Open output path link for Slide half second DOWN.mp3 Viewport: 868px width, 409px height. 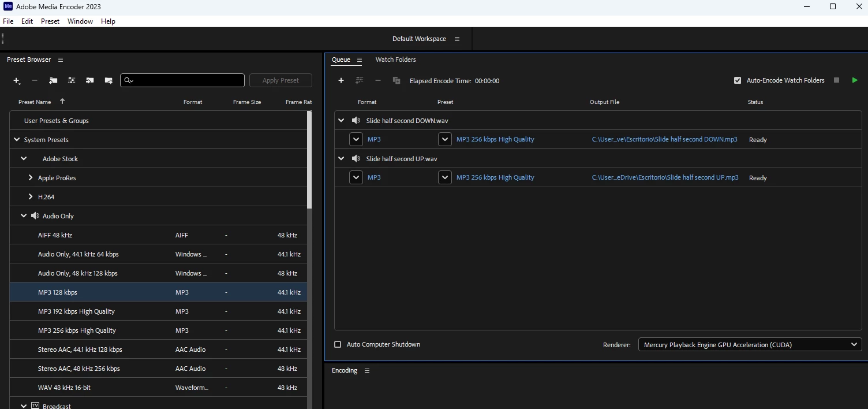[664, 139]
